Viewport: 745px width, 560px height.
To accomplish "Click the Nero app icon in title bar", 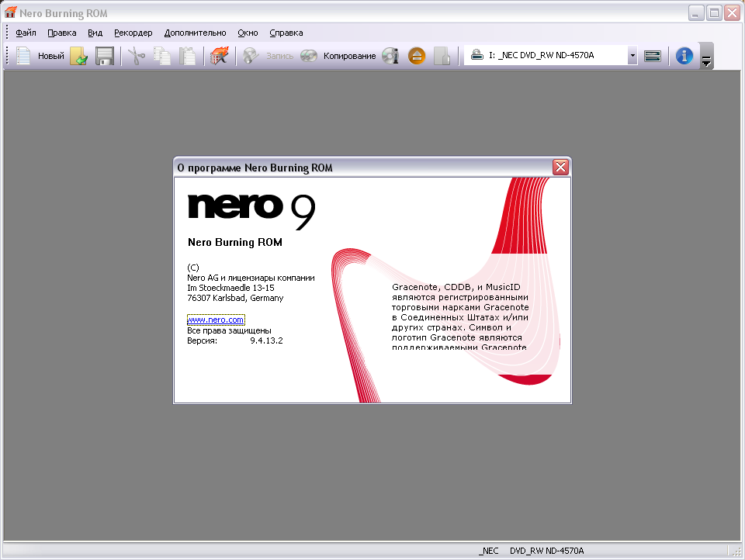I will point(10,12).
